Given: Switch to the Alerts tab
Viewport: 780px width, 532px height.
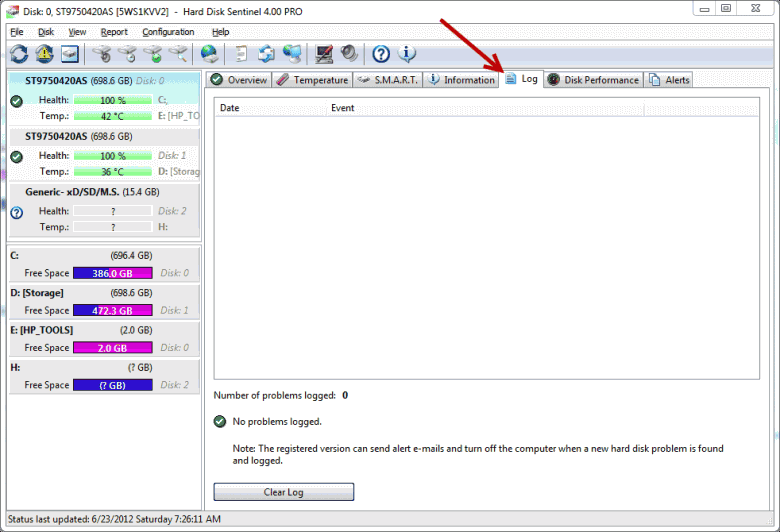Looking at the screenshot, I should coord(669,80).
